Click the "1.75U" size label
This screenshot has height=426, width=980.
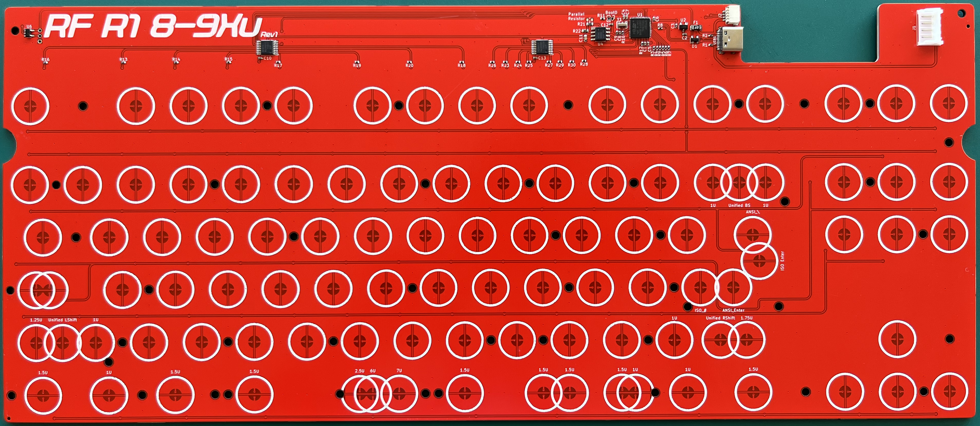point(746,318)
